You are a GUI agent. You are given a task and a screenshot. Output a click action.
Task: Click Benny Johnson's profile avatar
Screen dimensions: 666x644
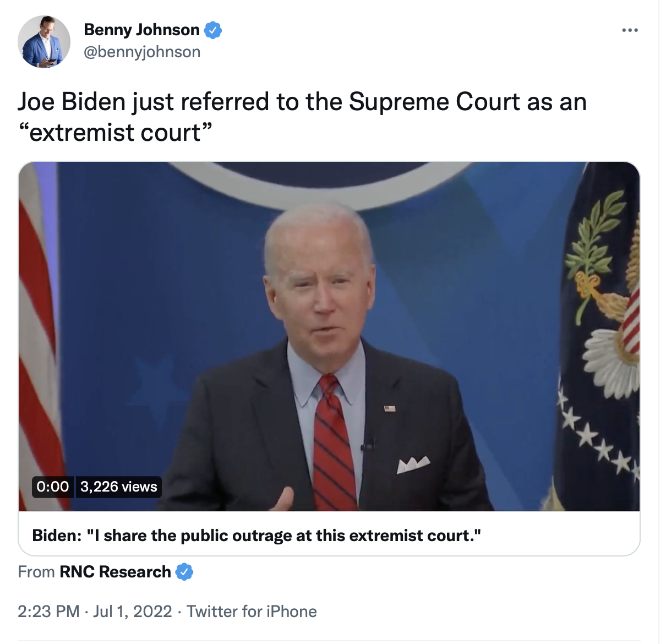[44, 42]
